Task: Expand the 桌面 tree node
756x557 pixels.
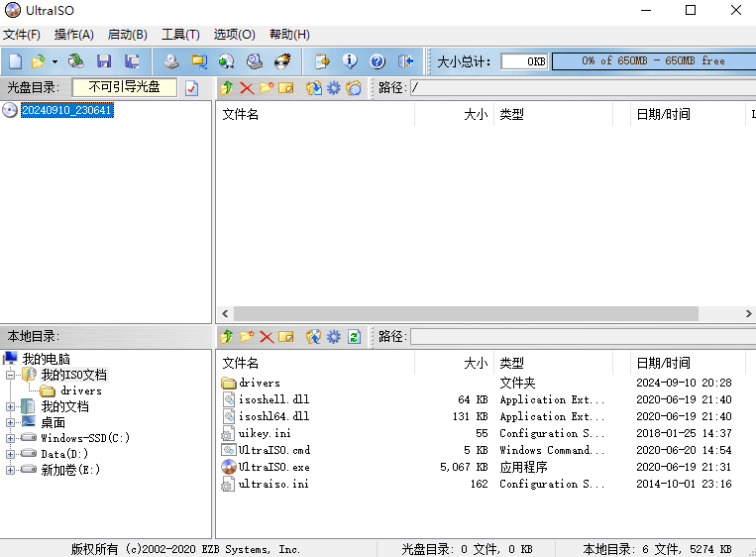Action: coord(10,422)
